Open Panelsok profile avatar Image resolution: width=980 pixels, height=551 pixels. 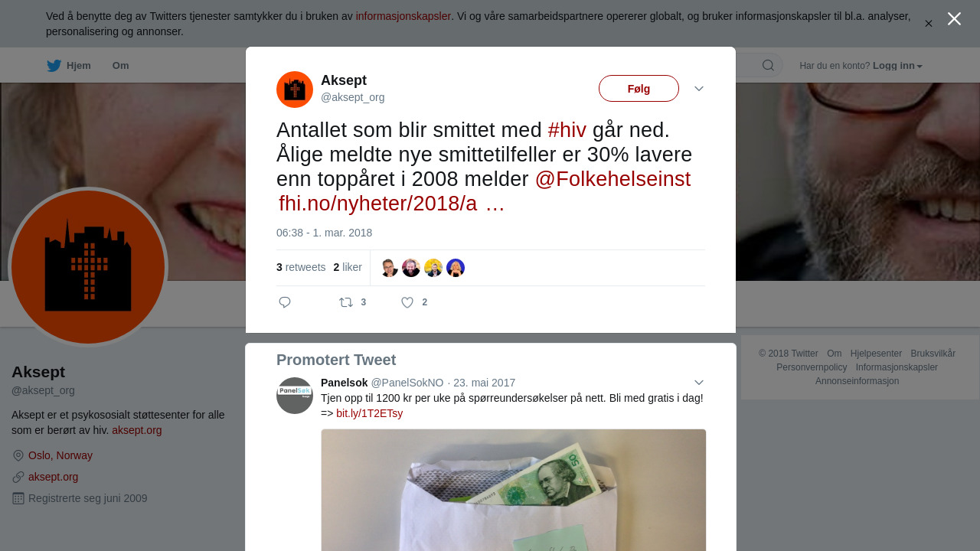295,396
